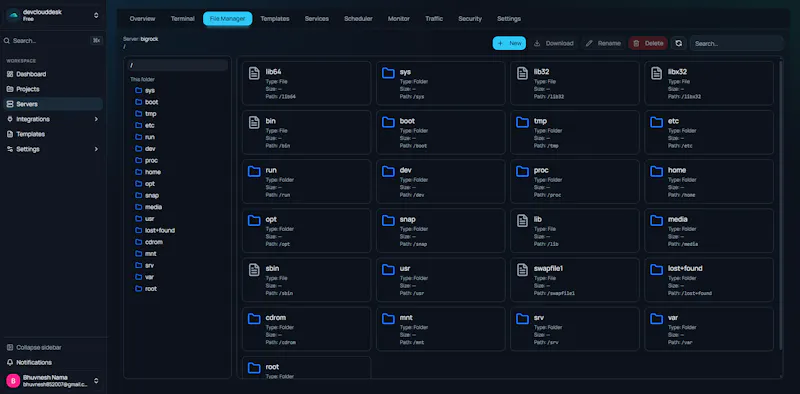Image resolution: width=800 pixels, height=394 pixels.
Task: Click the Rename button
Action: [603, 43]
